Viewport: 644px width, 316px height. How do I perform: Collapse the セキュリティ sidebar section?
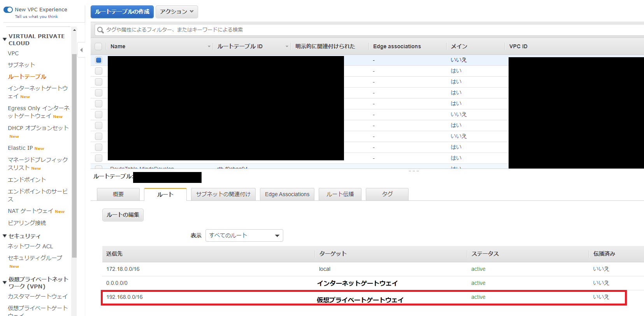click(5, 236)
